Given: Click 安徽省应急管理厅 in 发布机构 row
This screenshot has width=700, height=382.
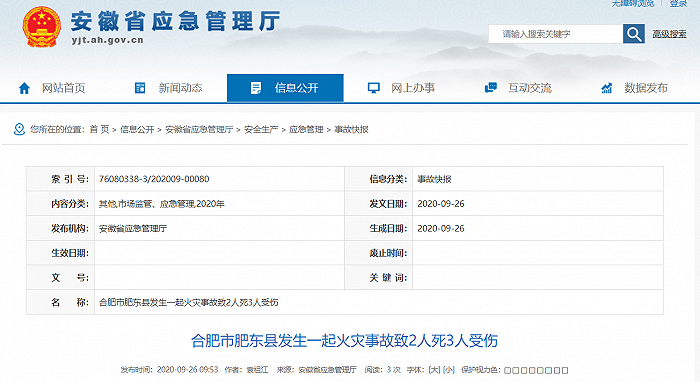Looking at the screenshot, I should coord(133,228).
